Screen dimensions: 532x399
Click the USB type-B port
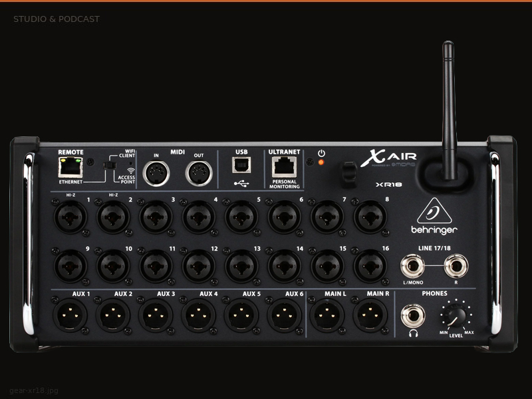click(241, 165)
